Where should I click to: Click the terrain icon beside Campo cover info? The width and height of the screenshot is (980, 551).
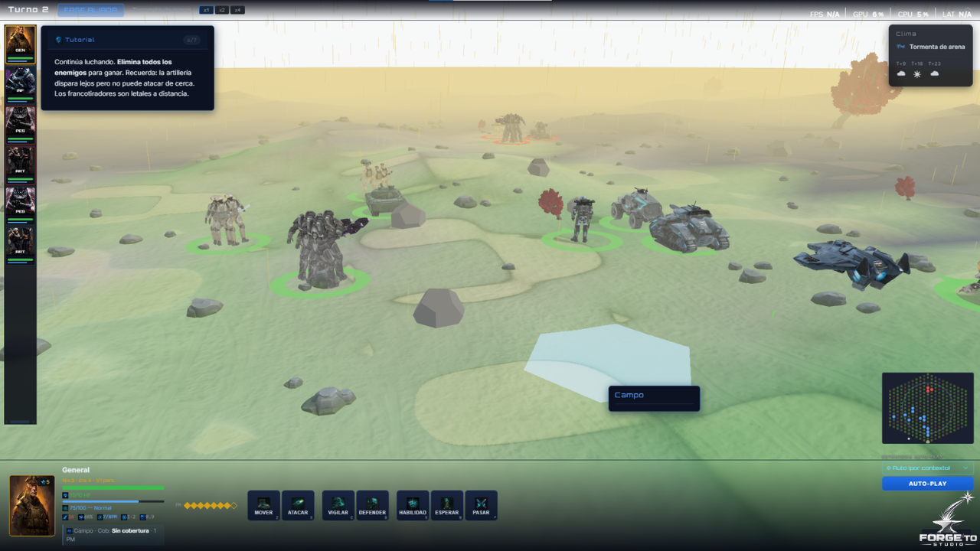69,530
